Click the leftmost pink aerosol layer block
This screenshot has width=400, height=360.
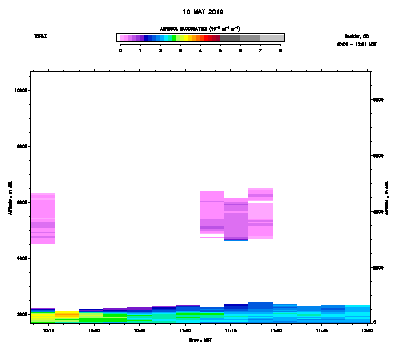pyautogui.click(x=43, y=218)
